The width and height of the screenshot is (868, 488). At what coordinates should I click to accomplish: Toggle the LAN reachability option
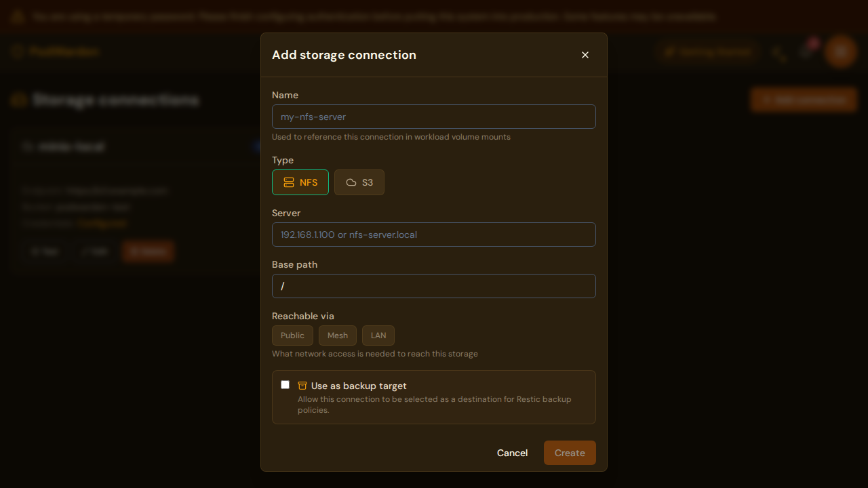[378, 335]
